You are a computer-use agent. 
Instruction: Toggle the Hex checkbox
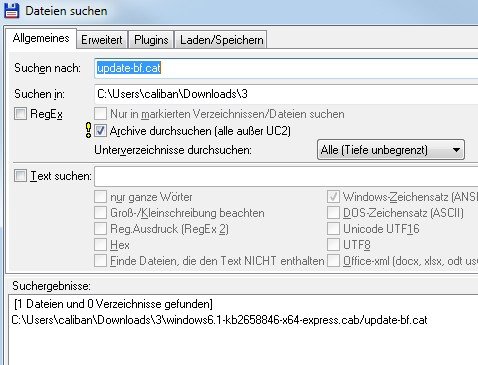[x=100, y=245]
